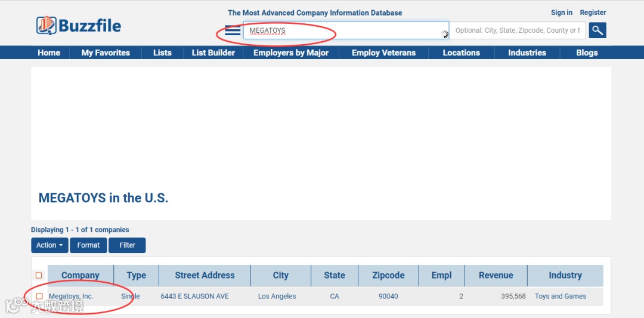Open the Locations menu
The height and width of the screenshot is (318, 644).
pyautogui.click(x=461, y=53)
